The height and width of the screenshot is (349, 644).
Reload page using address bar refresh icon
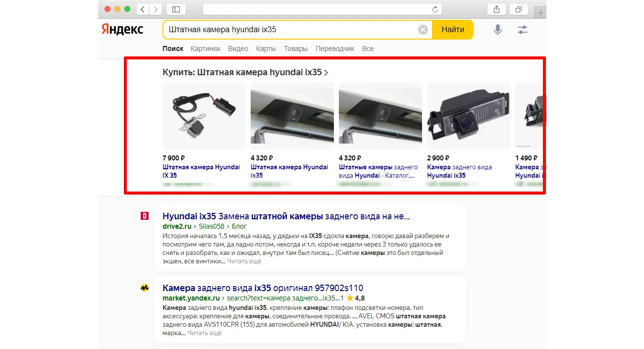click(x=435, y=9)
